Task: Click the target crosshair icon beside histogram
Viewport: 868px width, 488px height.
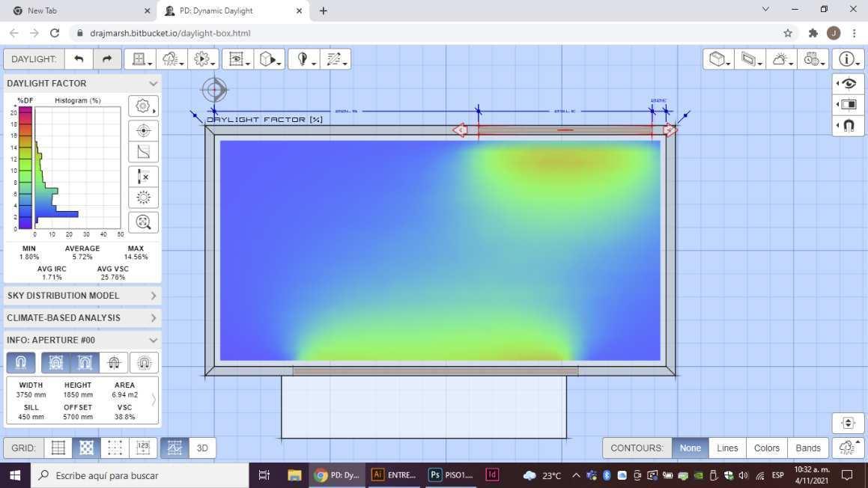Action: [x=143, y=130]
